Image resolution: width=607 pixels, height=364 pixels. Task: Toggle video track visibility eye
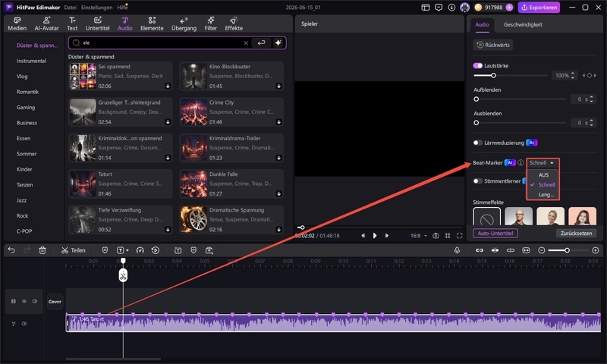pos(24,301)
